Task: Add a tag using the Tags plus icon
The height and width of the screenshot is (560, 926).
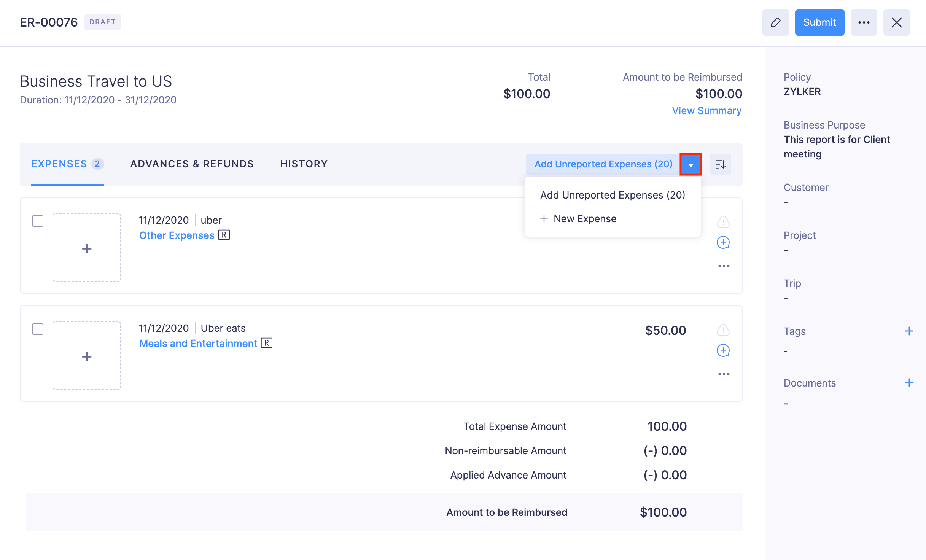Action: tap(909, 331)
